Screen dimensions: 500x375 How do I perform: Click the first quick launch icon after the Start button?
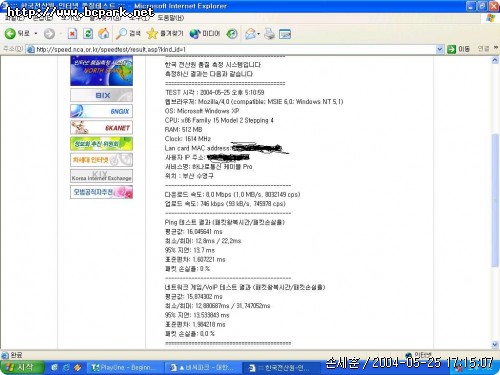click(x=54, y=367)
